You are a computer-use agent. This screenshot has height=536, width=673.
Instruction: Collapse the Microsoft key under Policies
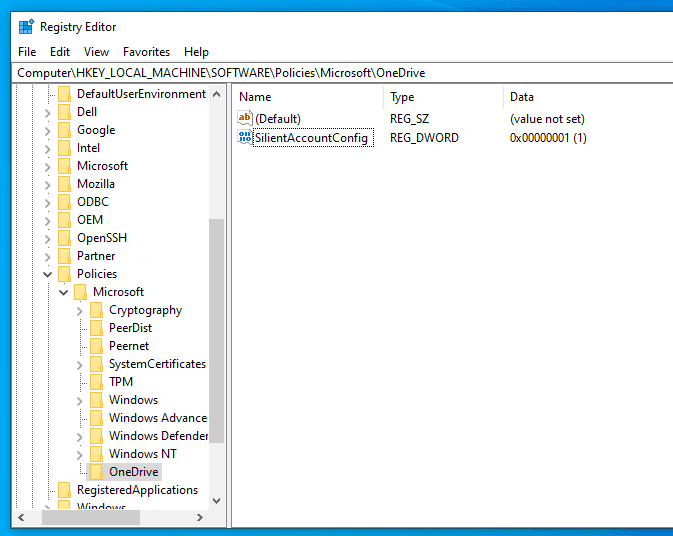64,292
